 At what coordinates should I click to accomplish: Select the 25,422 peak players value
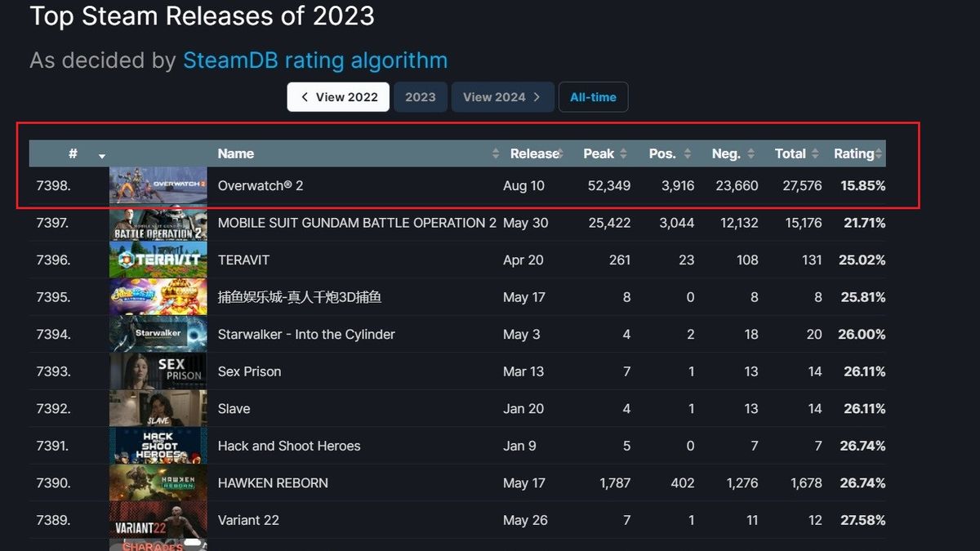(609, 223)
